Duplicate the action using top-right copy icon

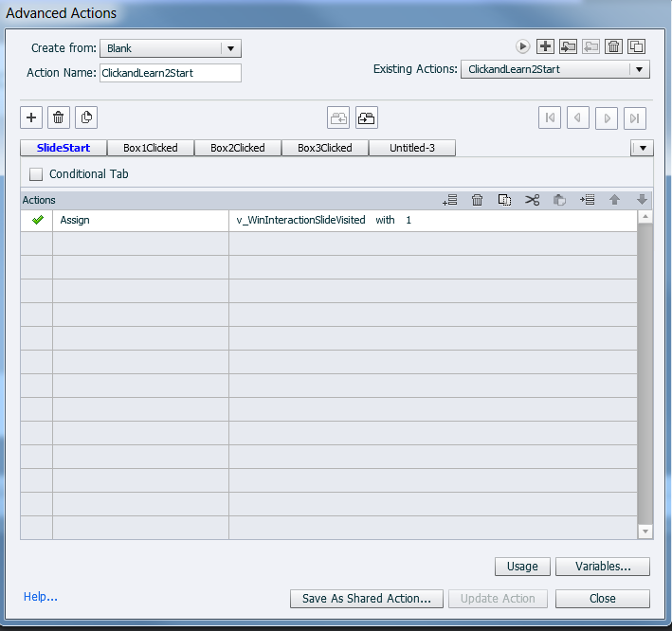pos(636,46)
